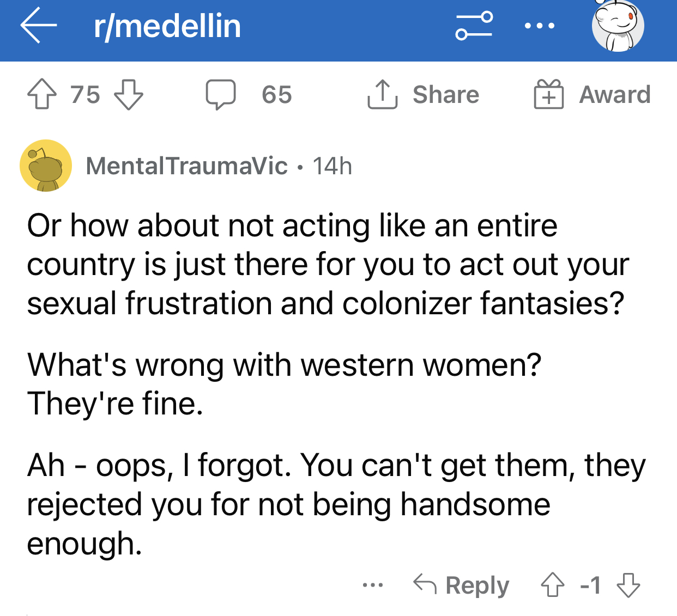Reply to MentalTraumaVic's comment

(x=461, y=585)
